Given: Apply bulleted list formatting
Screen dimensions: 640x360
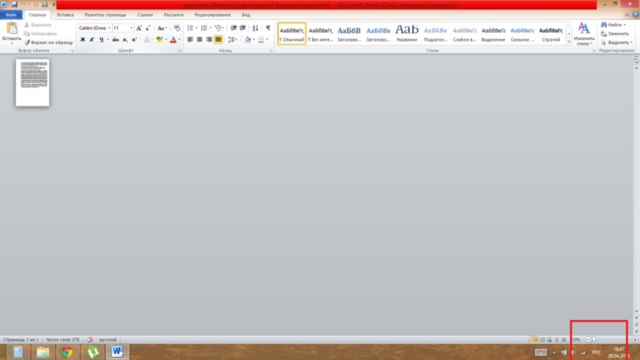Looking at the screenshot, I should [190, 28].
